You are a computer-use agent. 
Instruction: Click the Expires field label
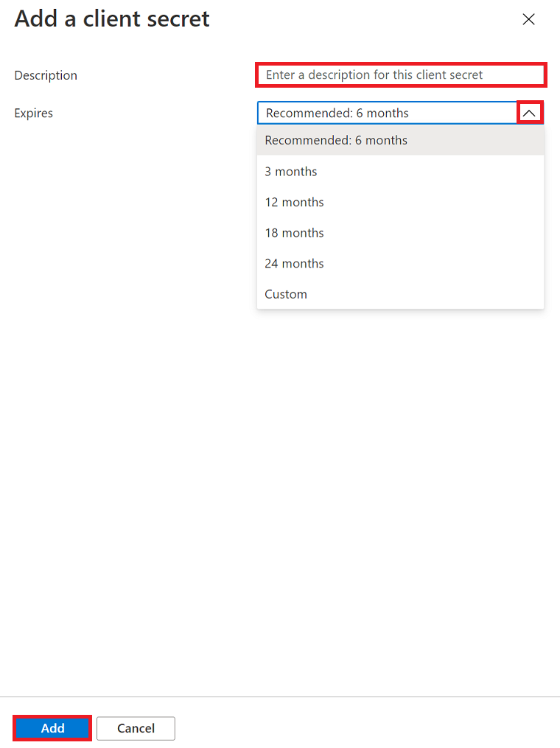tap(33, 113)
